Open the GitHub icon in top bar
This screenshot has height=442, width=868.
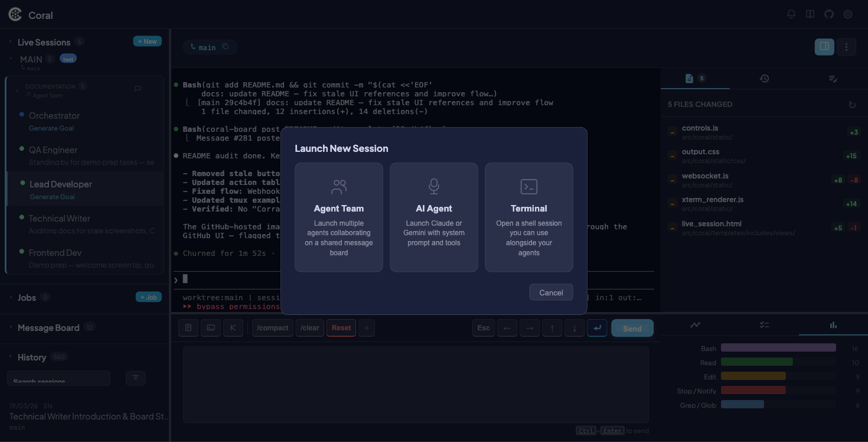(828, 14)
